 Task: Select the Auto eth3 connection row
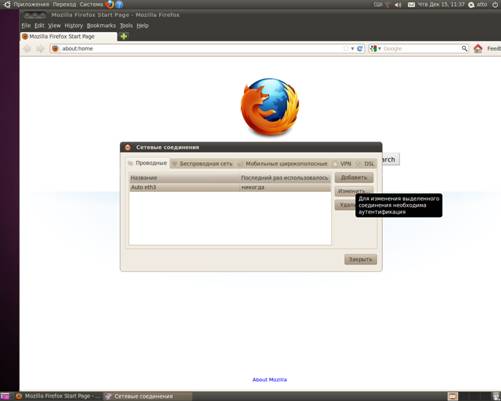click(230, 187)
